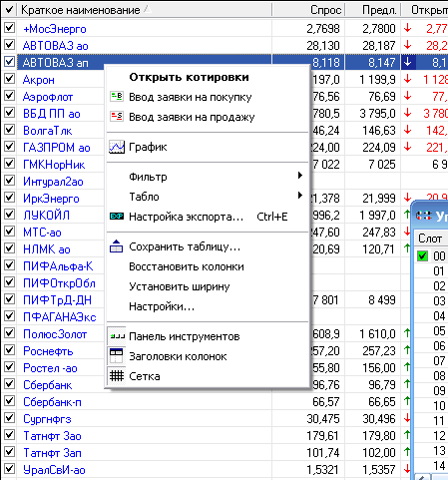
Task: Click the green up arrow in Татнфт 3ао row
Action: [407, 435]
